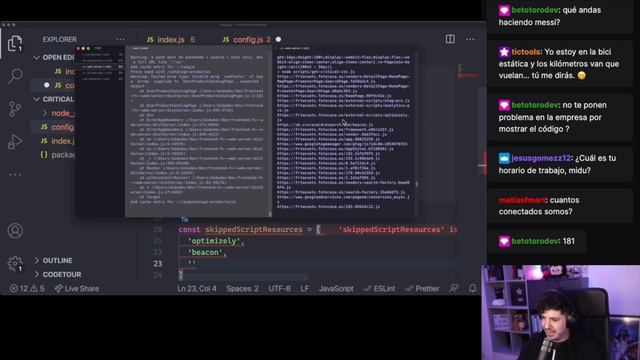Click the const keyword in code
This screenshot has width=640, height=360.
(x=189, y=230)
